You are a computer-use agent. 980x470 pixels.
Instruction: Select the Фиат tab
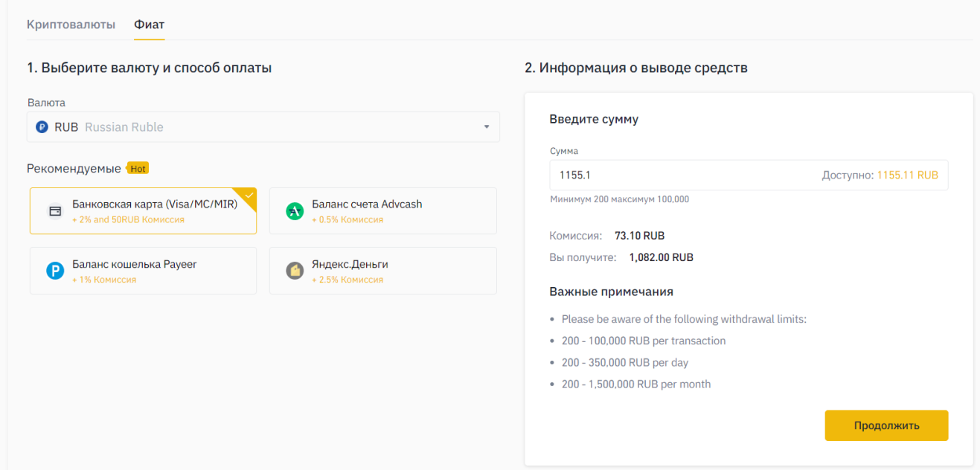click(149, 24)
